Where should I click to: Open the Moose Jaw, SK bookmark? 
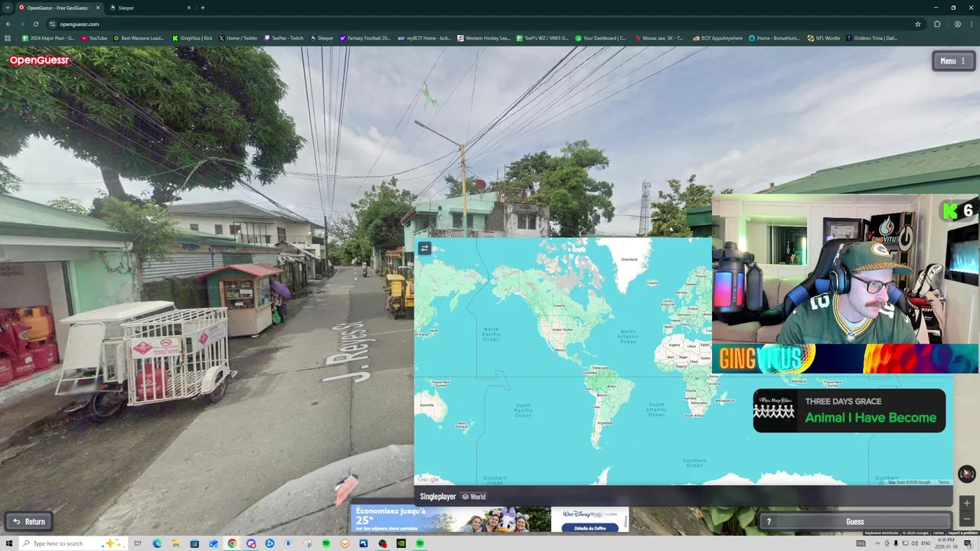click(x=658, y=37)
